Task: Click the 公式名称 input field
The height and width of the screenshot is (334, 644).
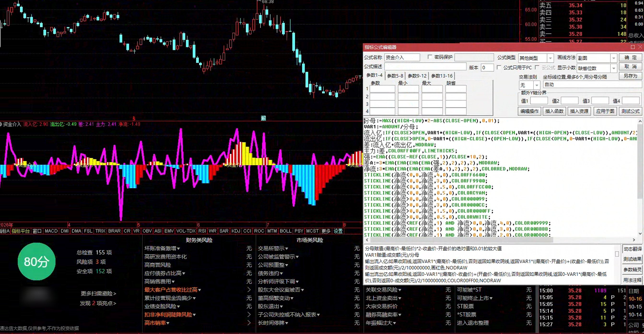Action: [402, 58]
